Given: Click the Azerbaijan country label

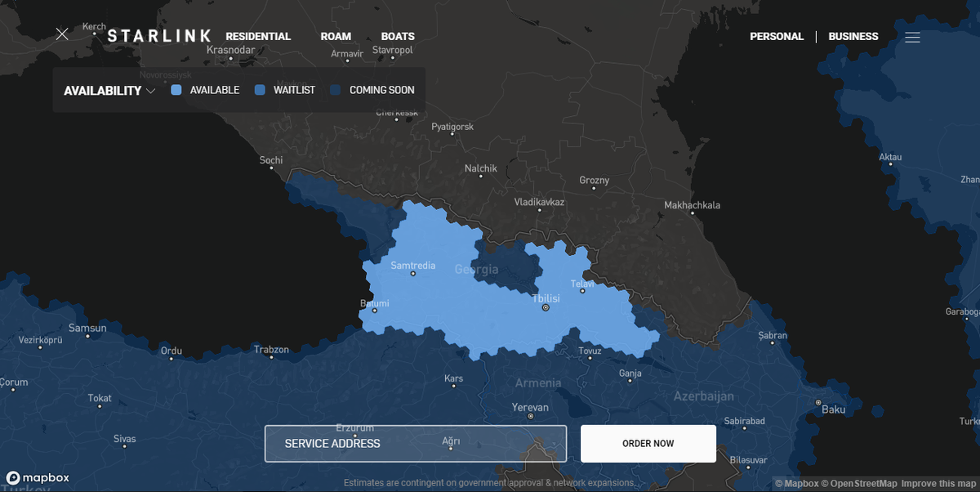Looking at the screenshot, I should tap(703, 396).
